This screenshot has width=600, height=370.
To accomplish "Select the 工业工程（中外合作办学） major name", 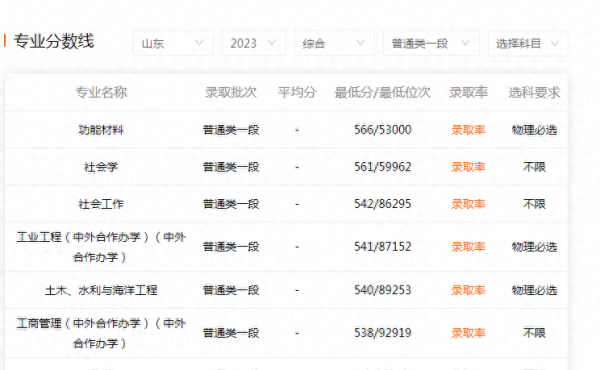I will coord(101,247).
